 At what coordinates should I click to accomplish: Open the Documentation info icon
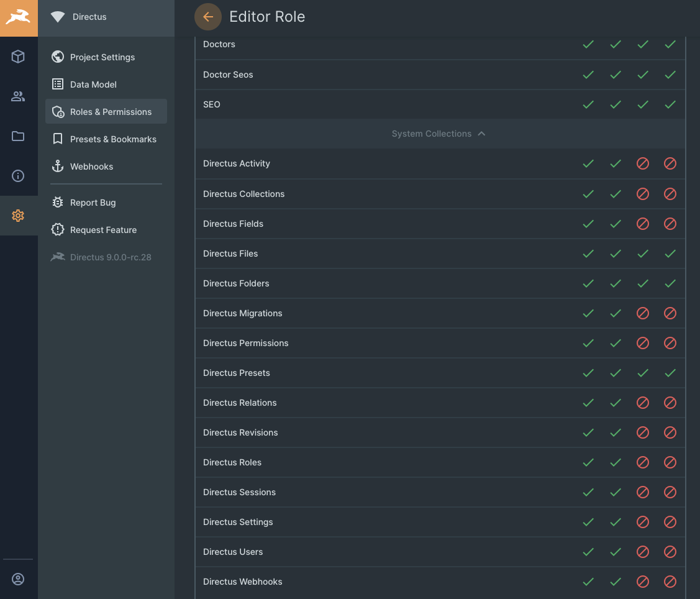pos(18,176)
